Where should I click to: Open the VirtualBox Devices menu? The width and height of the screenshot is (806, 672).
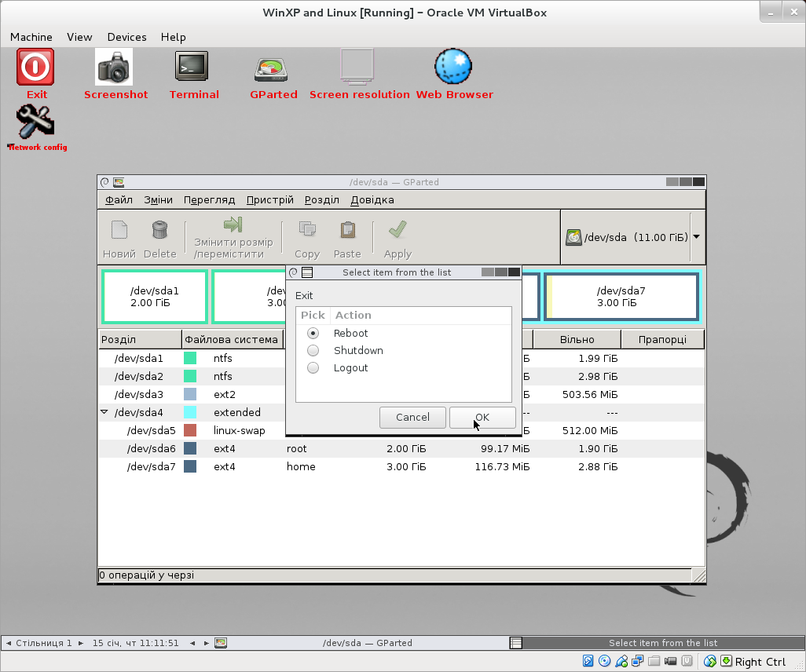click(x=126, y=37)
